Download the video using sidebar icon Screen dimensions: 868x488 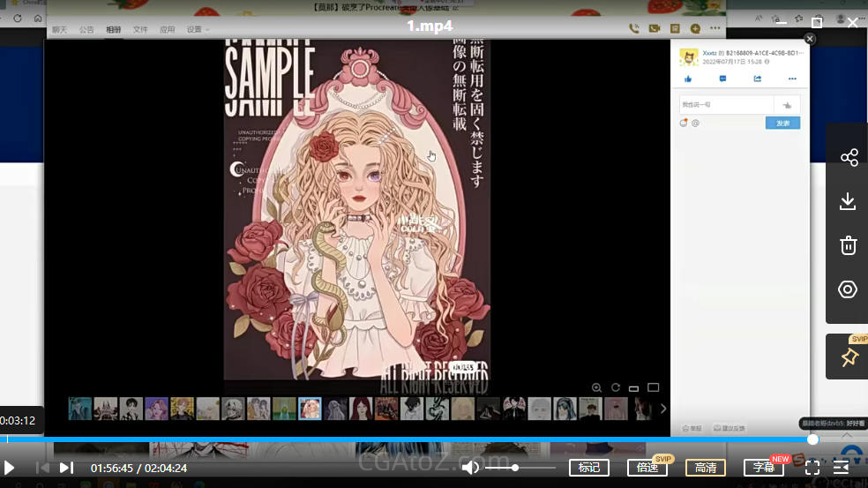[848, 202]
